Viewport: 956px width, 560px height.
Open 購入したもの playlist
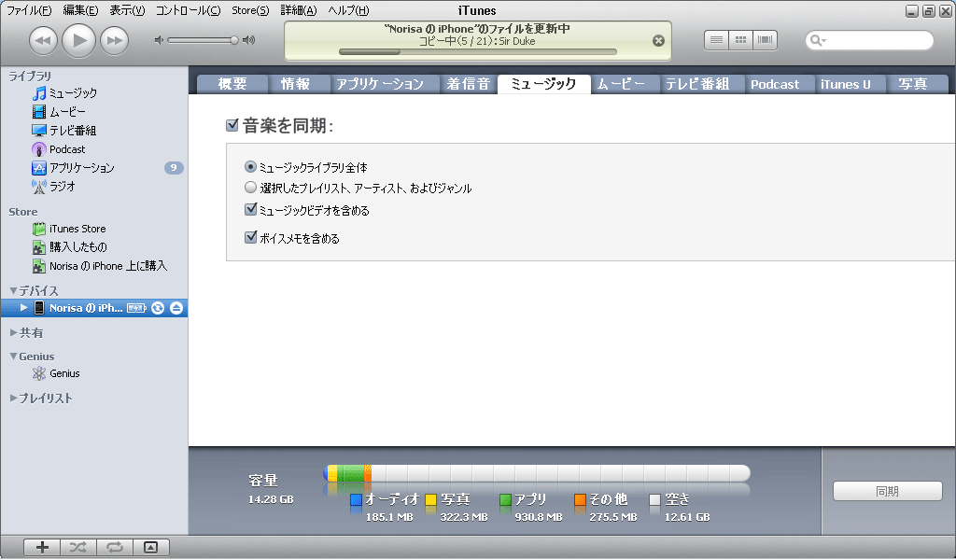click(x=69, y=247)
